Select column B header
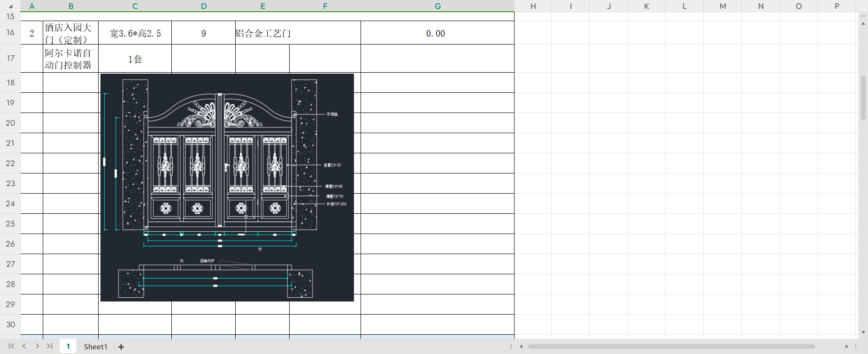This screenshot has height=354, width=868. [x=71, y=6]
